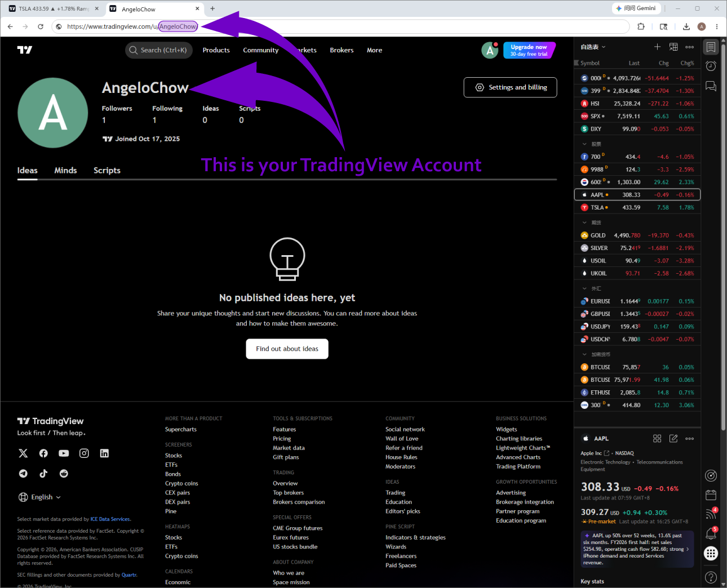Select the EURUSD row in watchlist
727x588 pixels.
637,301
